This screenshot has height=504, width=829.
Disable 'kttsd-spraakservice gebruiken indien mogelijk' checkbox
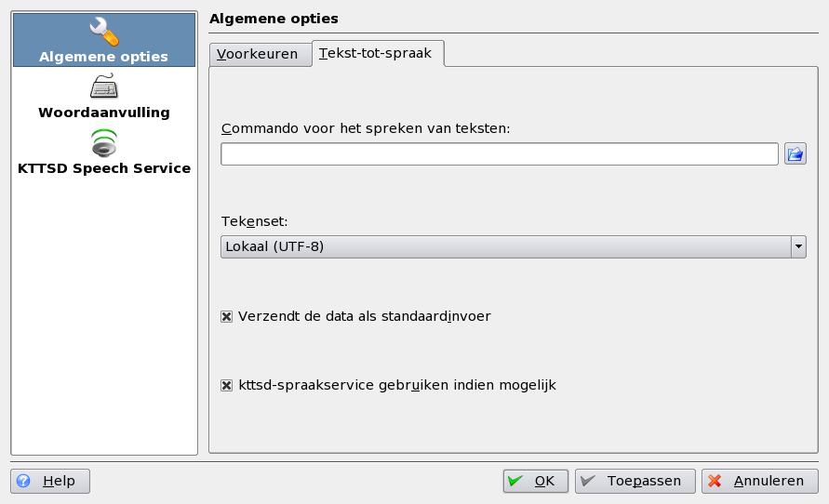coord(226,385)
